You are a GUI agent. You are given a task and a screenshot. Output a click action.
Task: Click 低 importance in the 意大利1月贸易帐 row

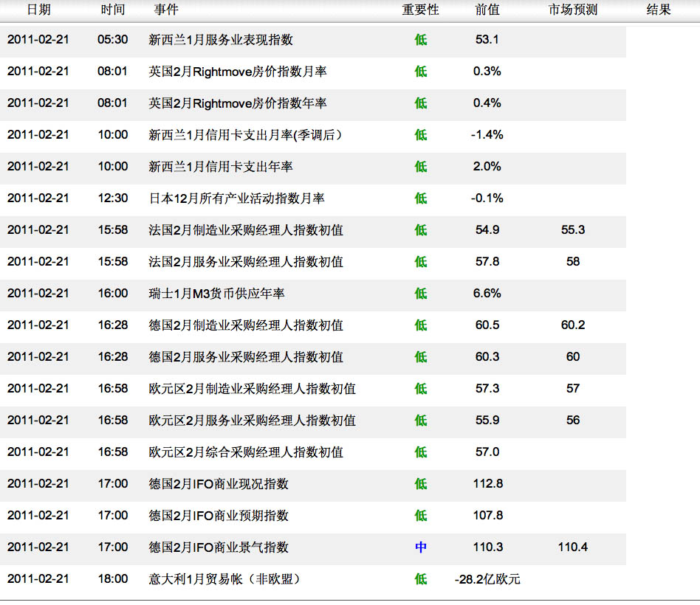coord(421,578)
